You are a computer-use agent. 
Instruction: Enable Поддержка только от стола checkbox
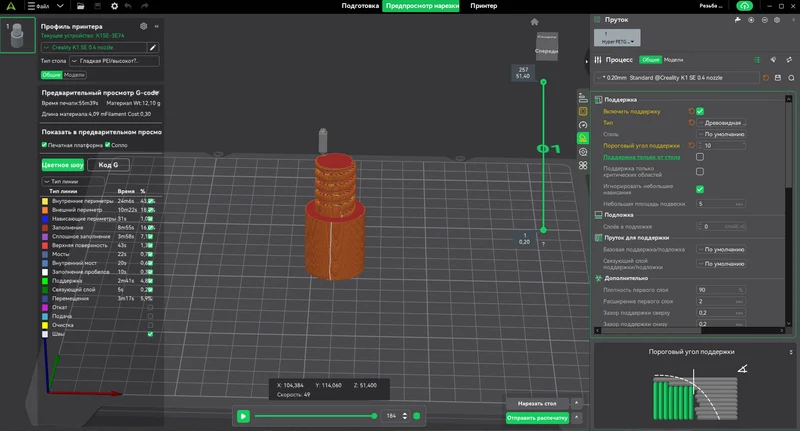(x=700, y=157)
